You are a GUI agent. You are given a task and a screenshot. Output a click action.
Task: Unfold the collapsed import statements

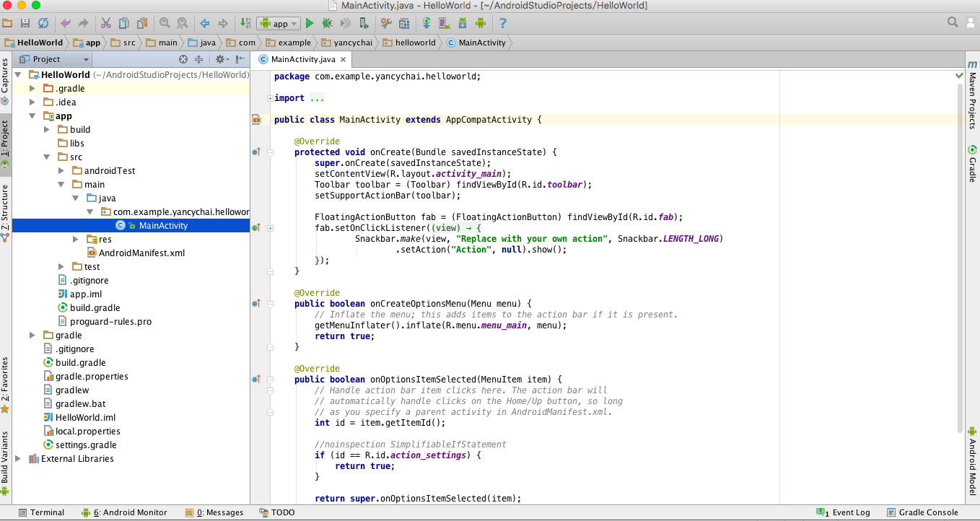click(270, 98)
